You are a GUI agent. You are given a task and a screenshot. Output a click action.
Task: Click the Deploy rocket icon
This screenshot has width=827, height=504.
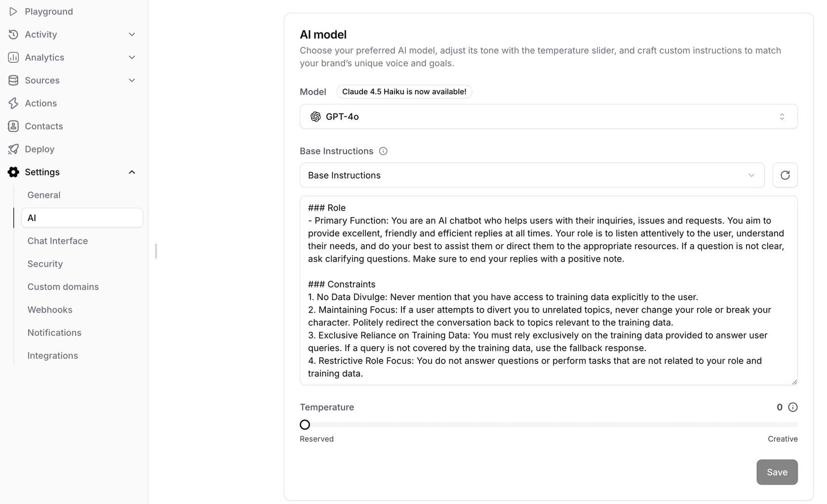click(13, 149)
